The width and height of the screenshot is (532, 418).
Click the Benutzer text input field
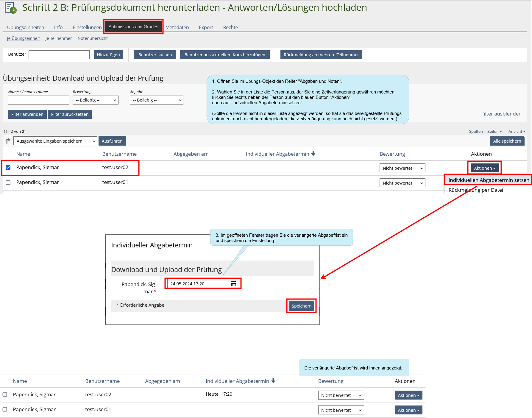(x=59, y=55)
